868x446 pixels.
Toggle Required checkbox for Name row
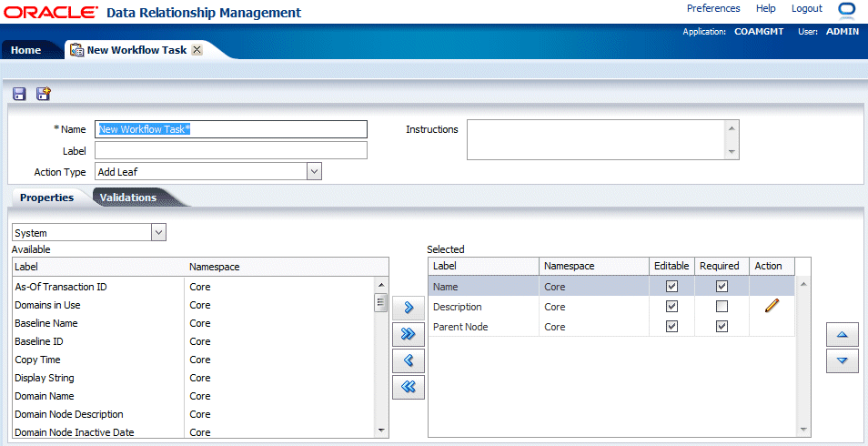(x=722, y=287)
